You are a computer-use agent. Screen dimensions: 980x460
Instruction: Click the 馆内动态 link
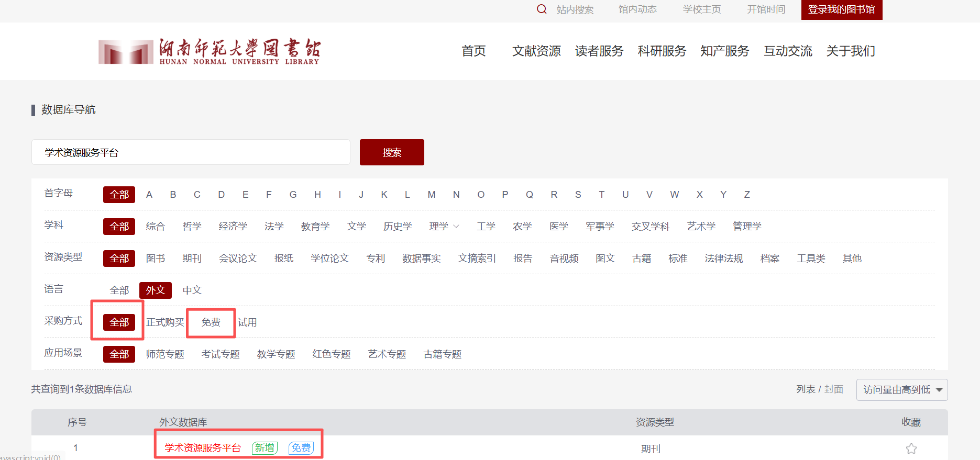pos(637,9)
